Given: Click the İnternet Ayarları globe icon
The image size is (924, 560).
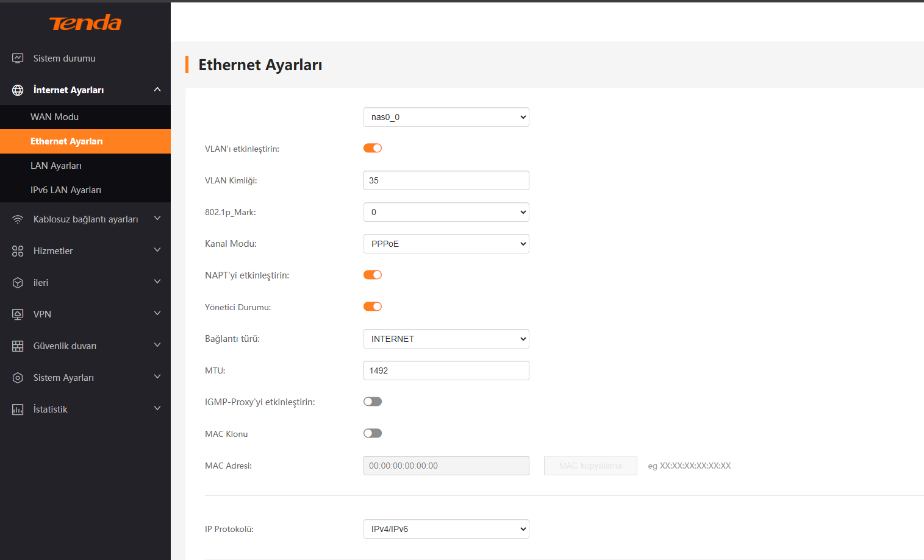Looking at the screenshot, I should 18,90.
